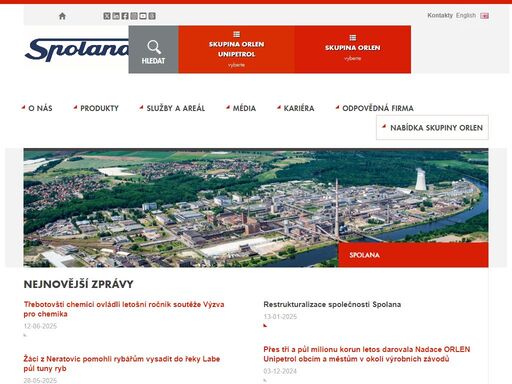Switch the site language to English
Viewport: 512px width, 384px height.
coord(466,15)
